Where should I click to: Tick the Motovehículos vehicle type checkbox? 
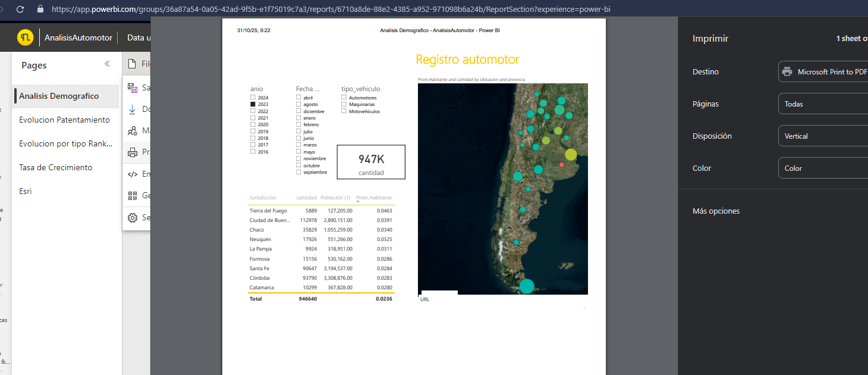tap(344, 111)
